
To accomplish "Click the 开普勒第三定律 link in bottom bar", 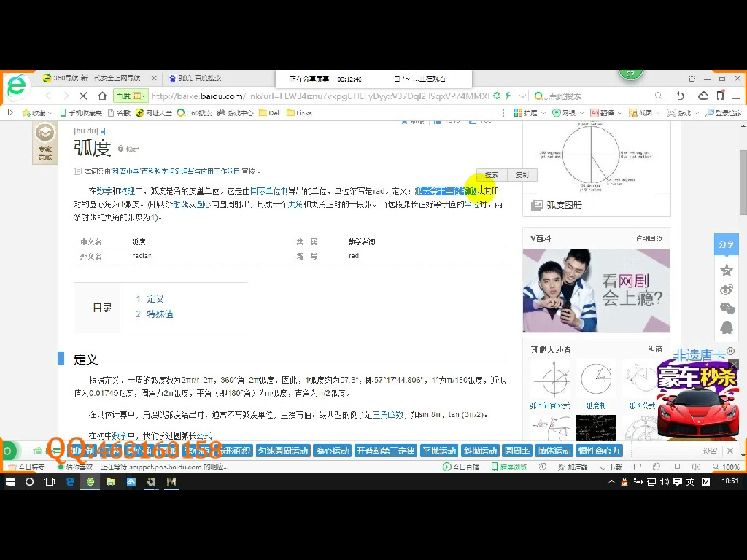I will tap(385, 451).
